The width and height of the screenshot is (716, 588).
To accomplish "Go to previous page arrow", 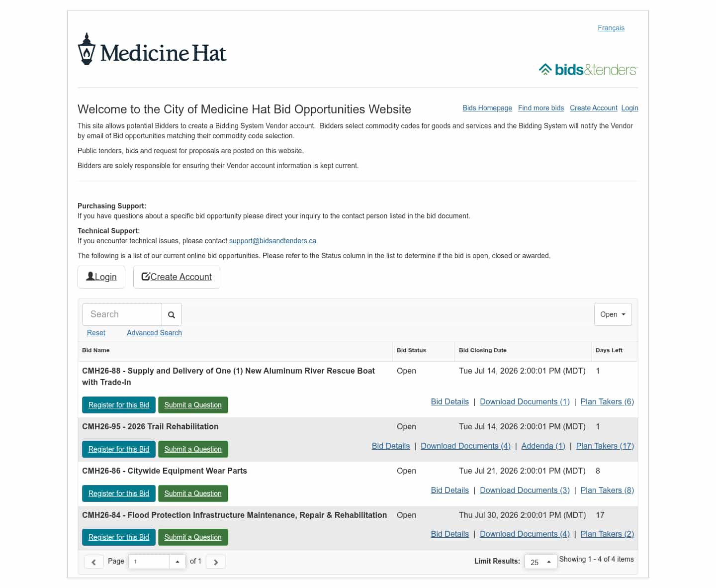I will [x=94, y=562].
